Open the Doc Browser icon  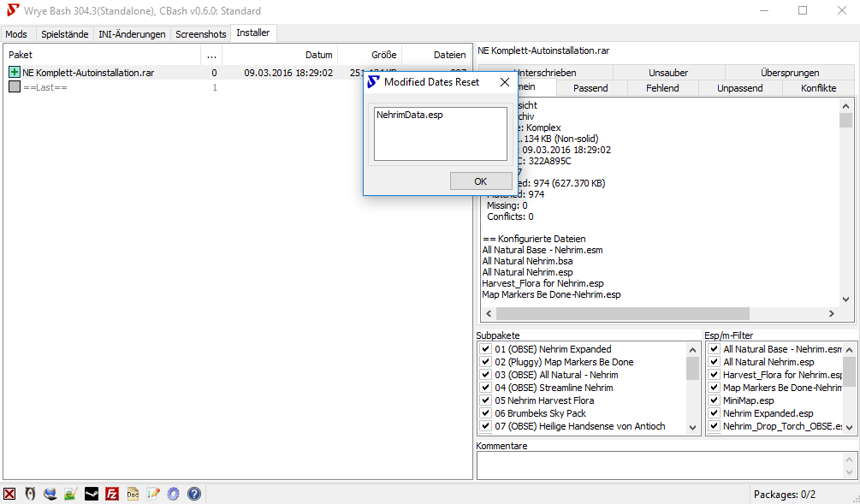[x=133, y=494]
